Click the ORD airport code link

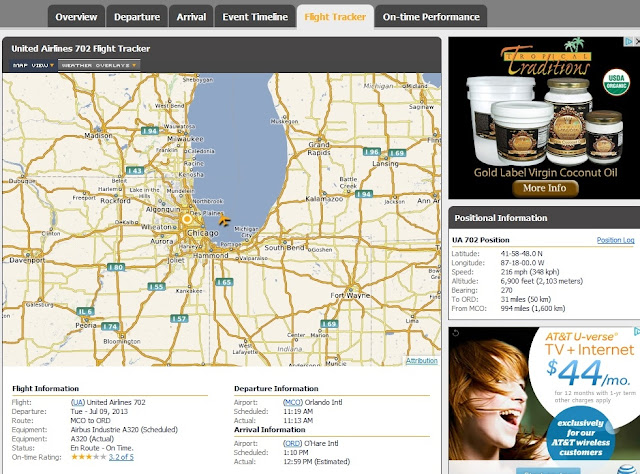click(292, 443)
